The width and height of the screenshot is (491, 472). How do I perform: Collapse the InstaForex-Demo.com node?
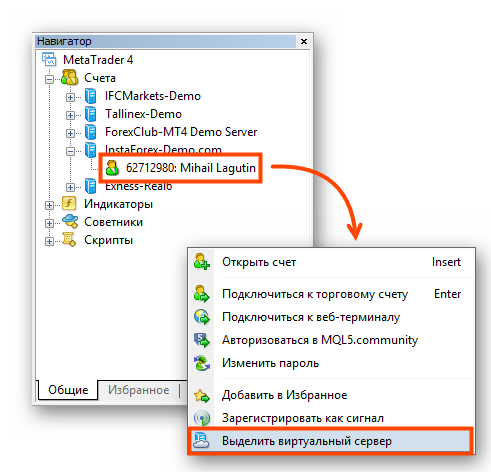pos(70,151)
